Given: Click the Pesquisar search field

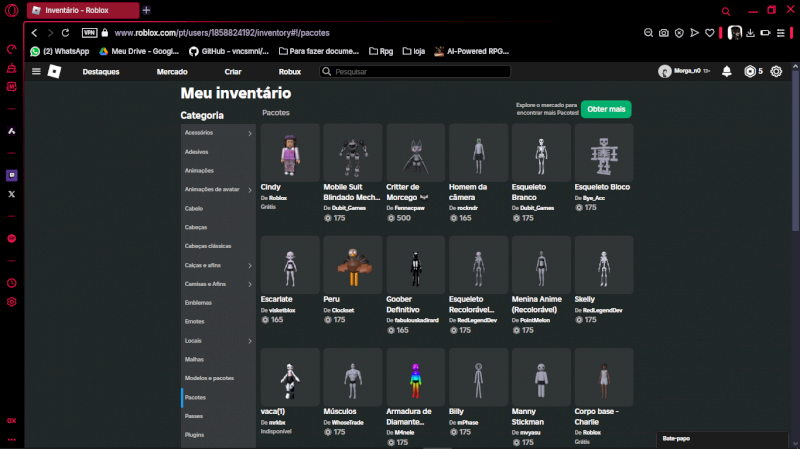Looking at the screenshot, I should pyautogui.click(x=415, y=71).
